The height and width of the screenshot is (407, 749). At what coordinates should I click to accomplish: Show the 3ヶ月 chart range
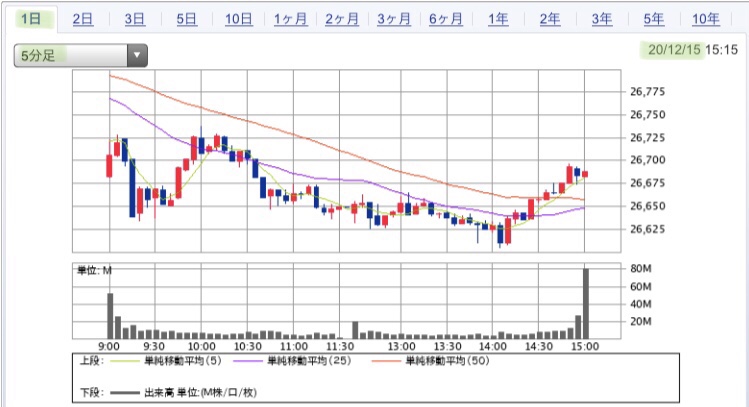(394, 19)
